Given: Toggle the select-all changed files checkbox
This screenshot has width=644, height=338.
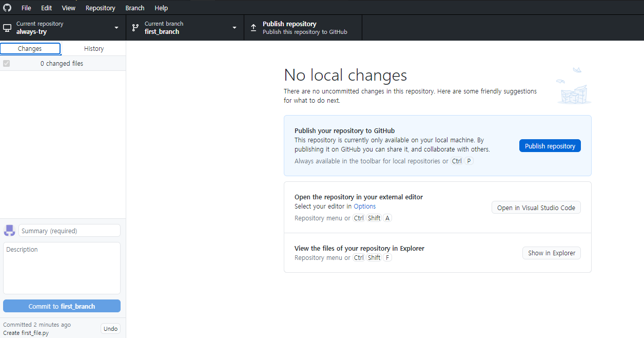Looking at the screenshot, I should tap(7, 64).
